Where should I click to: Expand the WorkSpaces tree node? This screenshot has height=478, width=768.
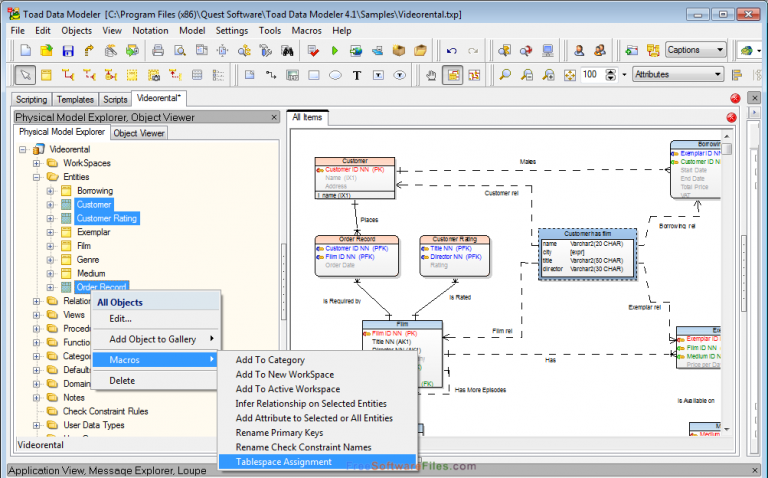[36, 163]
